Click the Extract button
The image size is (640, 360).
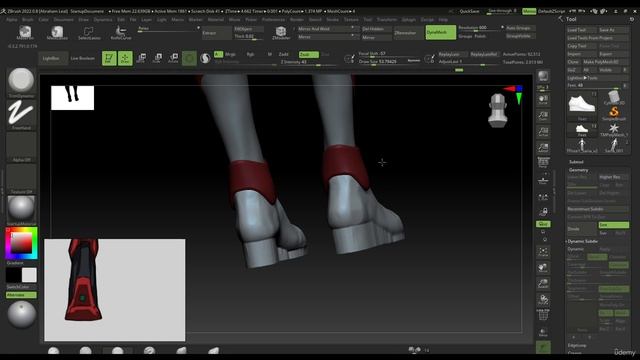[216, 33]
